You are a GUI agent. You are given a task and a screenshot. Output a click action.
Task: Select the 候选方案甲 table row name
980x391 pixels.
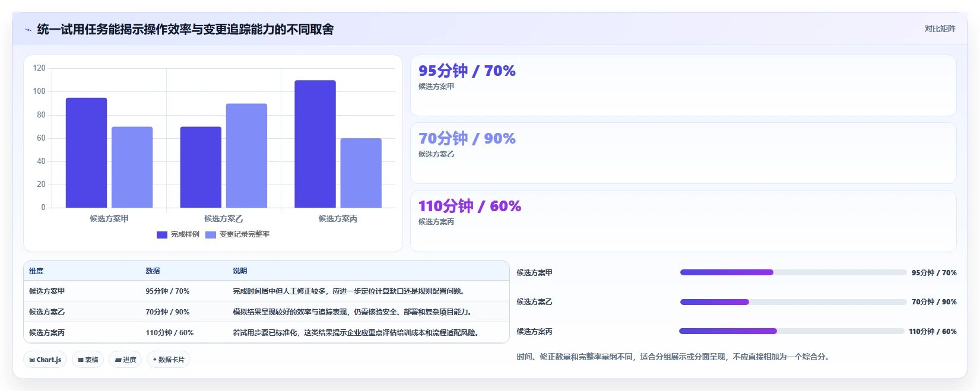click(47, 291)
